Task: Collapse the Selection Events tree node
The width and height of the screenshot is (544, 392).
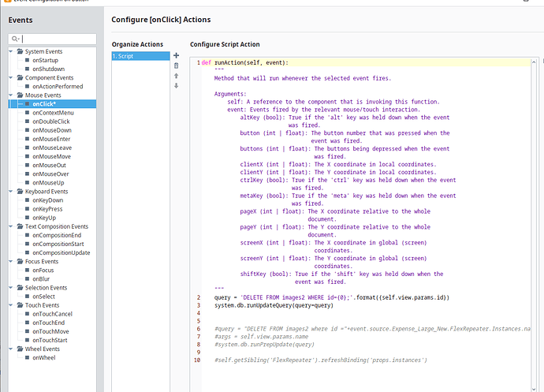Action: (11, 287)
